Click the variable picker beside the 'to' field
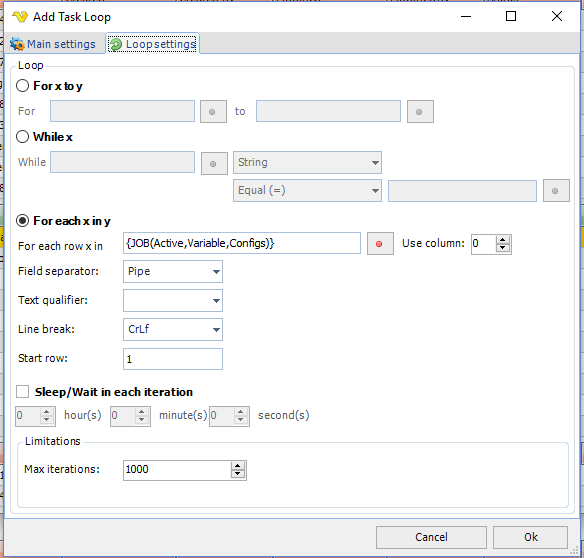The image size is (584, 558). click(420, 111)
